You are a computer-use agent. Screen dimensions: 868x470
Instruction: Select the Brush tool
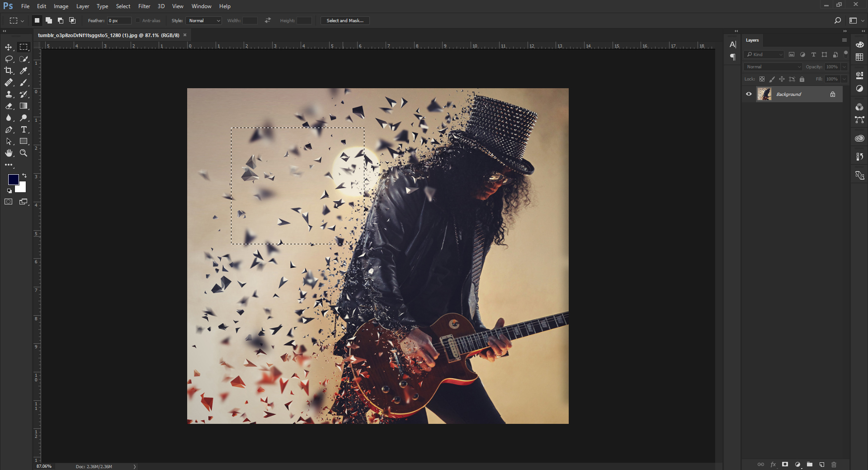(x=24, y=82)
